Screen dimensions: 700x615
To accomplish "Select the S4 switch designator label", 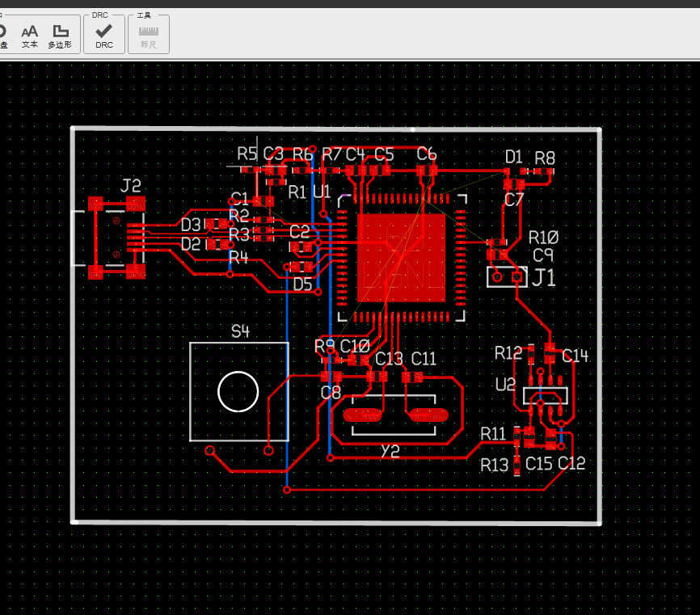I will 240,331.
